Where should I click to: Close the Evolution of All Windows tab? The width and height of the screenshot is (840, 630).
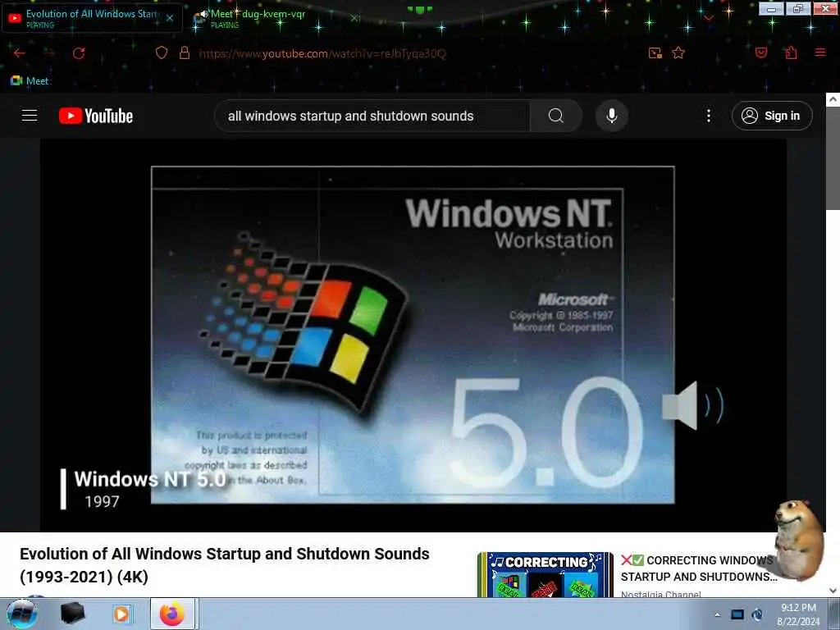coord(169,18)
